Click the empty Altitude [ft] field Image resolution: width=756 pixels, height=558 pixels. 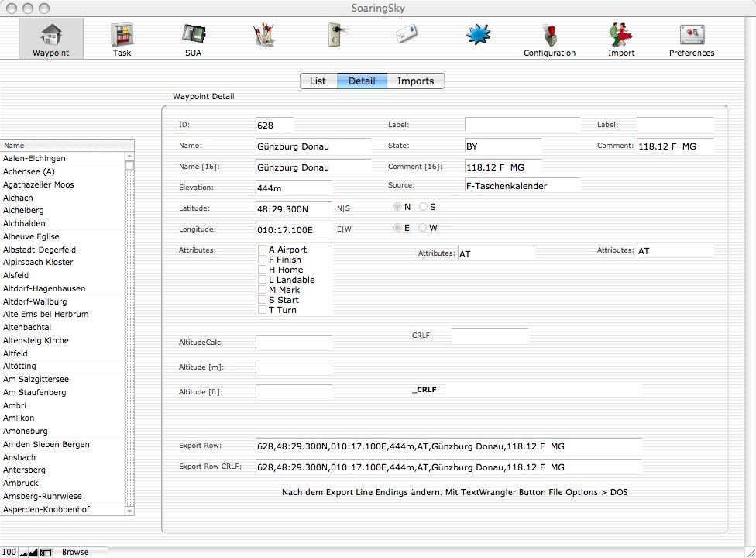coord(294,391)
